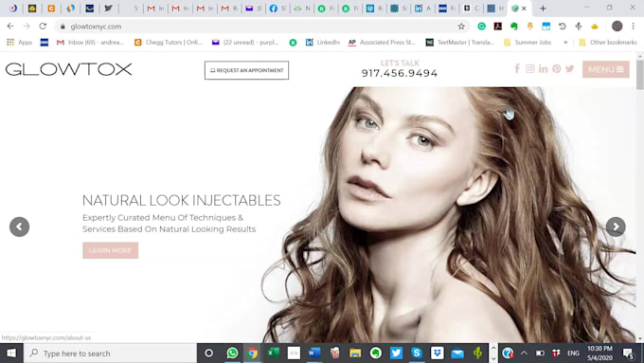The height and width of the screenshot is (363, 644).
Task: Open Adobe Acrobat extension icon
Action: [x=498, y=27]
